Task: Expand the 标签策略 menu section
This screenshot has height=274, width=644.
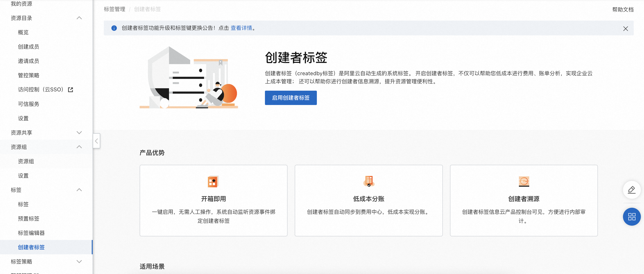Action: (x=79, y=261)
